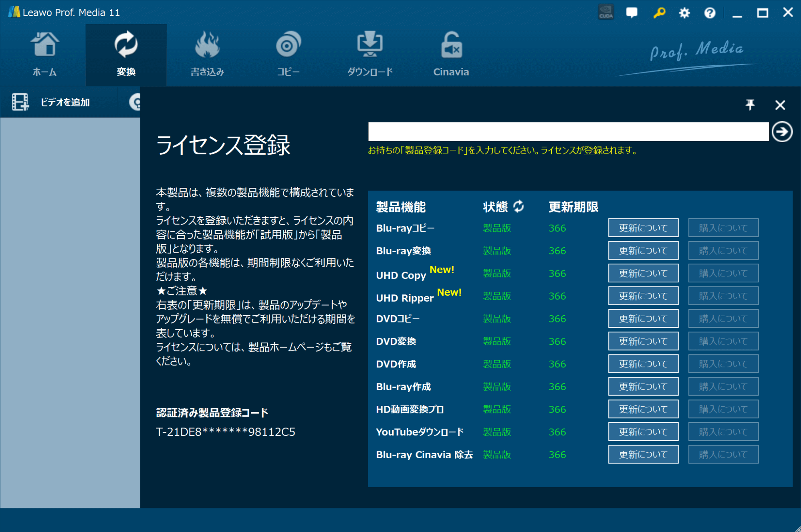The width and height of the screenshot is (801, 532).
Task: Open the ダウンロード (Download) module
Action: [369, 54]
